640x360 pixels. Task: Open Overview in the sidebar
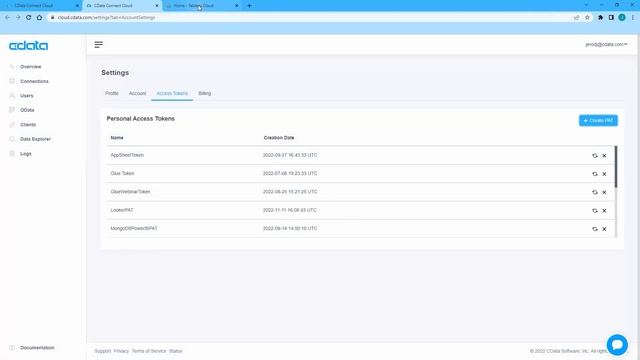pyautogui.click(x=31, y=67)
